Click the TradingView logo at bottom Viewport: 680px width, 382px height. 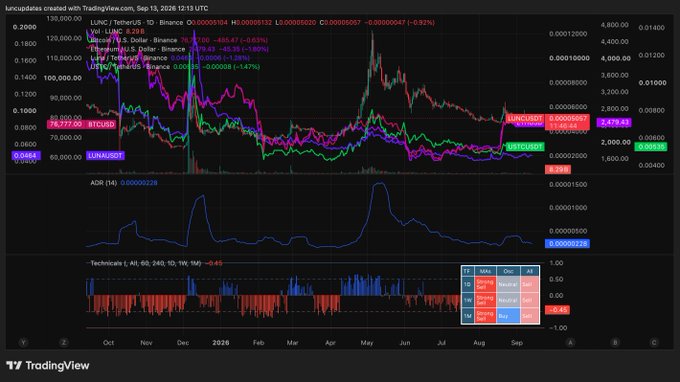pos(48,366)
